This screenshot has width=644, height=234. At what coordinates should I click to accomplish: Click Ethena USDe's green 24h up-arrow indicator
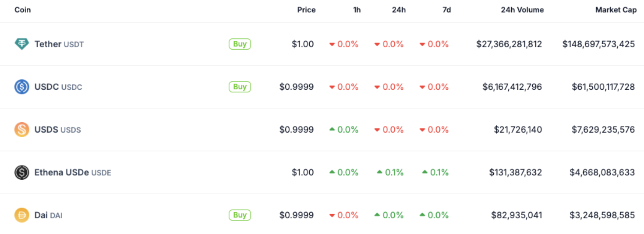pyautogui.click(x=380, y=172)
